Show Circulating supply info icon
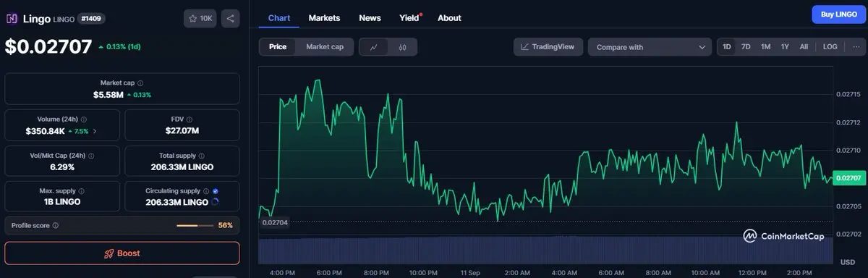Screen dimensions: 868x278 coord(206,191)
